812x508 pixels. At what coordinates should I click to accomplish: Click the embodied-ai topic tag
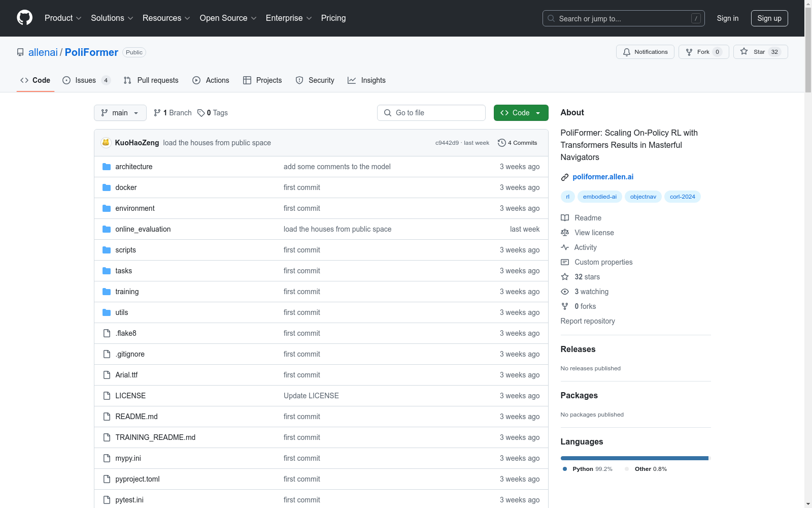600,197
